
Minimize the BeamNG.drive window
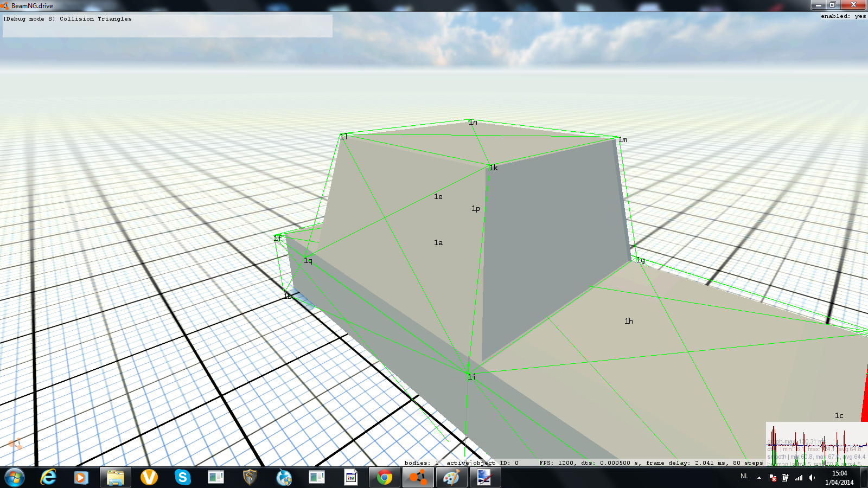[818, 5]
